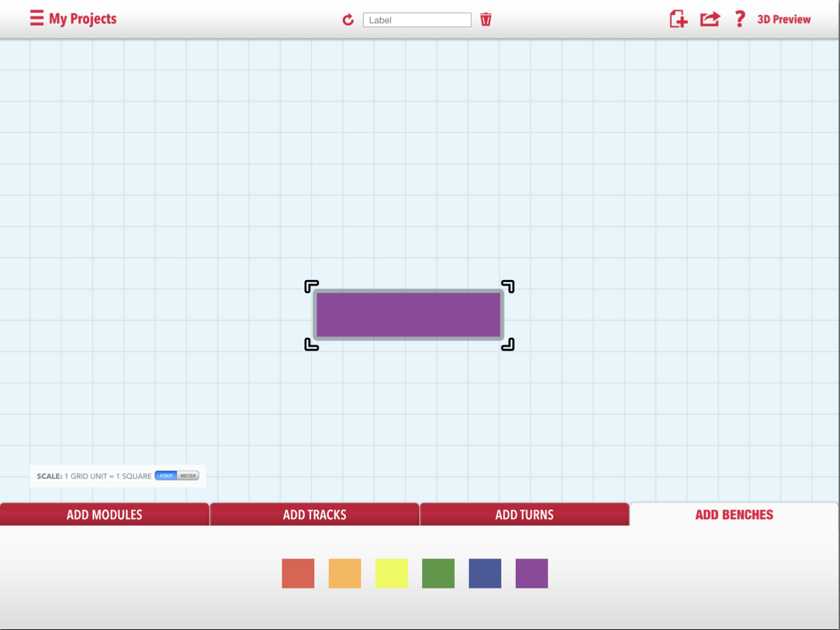Open the 3D Preview
The image size is (840, 630).
click(x=784, y=20)
